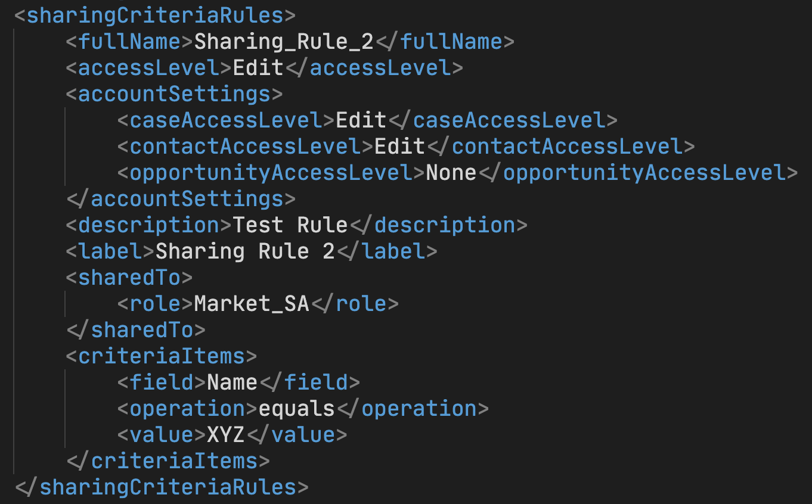Viewport: 812px width, 504px height.
Task: Click the None value in opportunityAccessLevel
Action: coord(451,173)
